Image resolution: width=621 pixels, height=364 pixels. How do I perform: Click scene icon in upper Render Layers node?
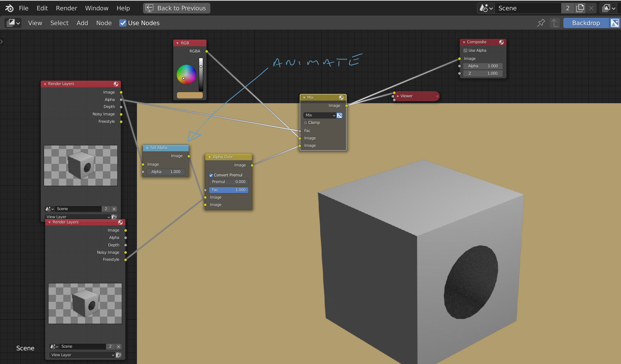click(x=50, y=209)
